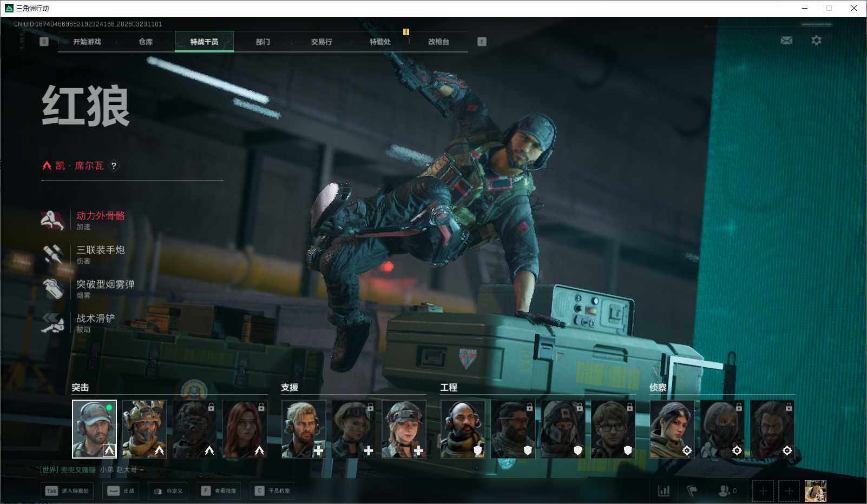Image resolution: width=867 pixels, height=504 pixels.
Task: Switch to the 开始游戏 tab
Action: [87, 42]
